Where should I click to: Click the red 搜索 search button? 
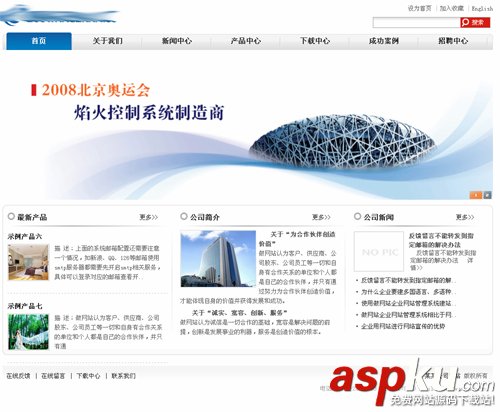[x=475, y=22]
